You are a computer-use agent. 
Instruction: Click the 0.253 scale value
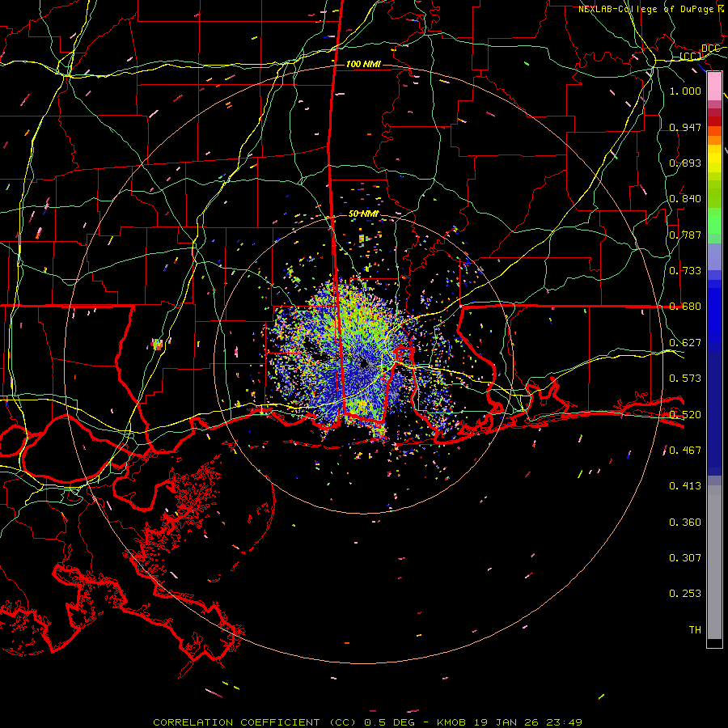click(x=685, y=594)
